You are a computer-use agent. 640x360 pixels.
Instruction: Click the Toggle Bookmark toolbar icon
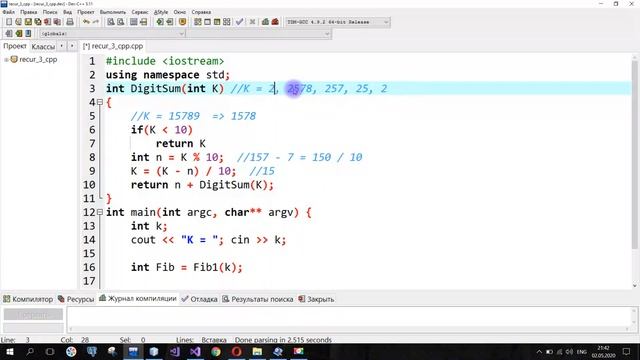coord(160,22)
